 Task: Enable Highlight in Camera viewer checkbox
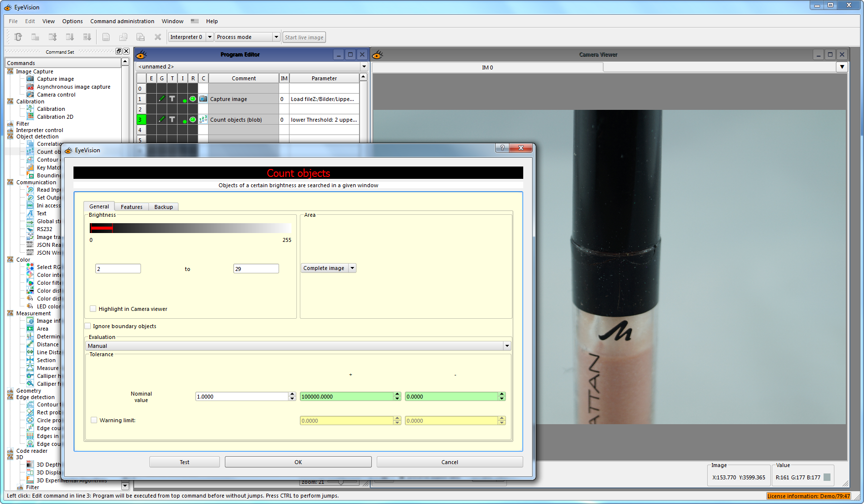[x=93, y=309]
